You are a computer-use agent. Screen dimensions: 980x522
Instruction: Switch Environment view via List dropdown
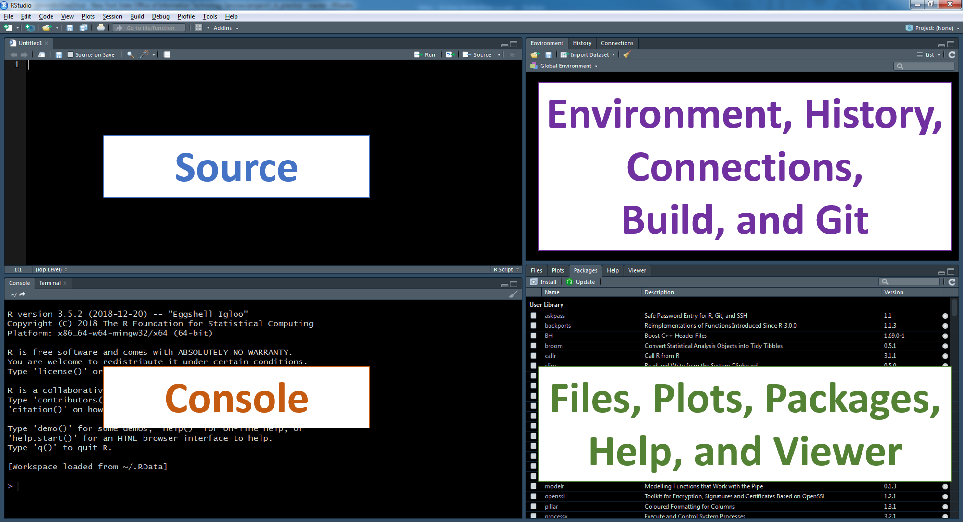click(928, 55)
